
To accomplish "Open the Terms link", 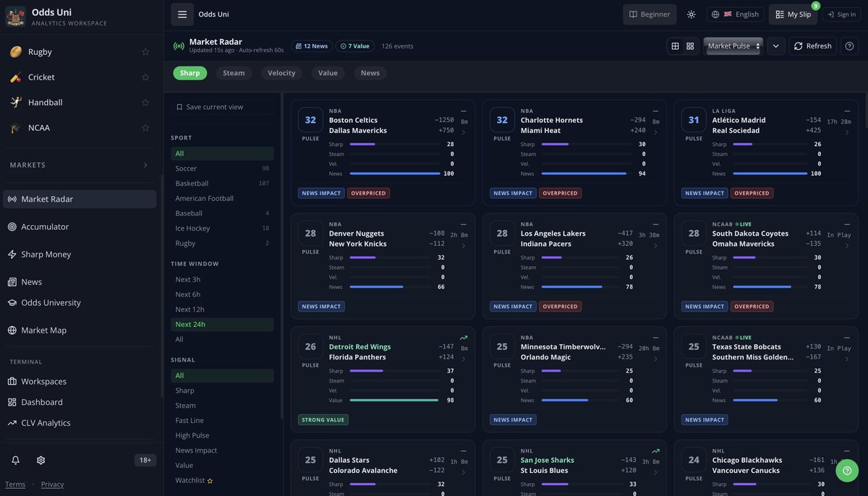I will tap(14, 484).
